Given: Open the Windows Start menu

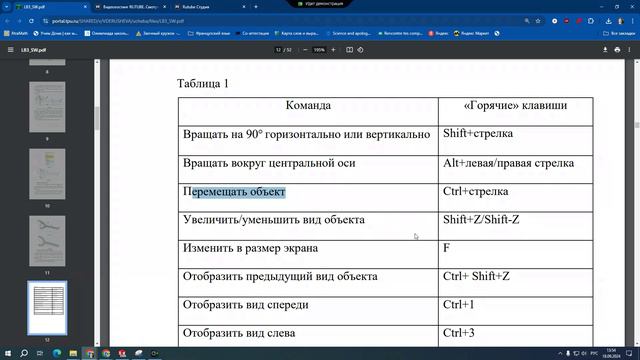Looking at the screenshot, I should click(8, 353).
